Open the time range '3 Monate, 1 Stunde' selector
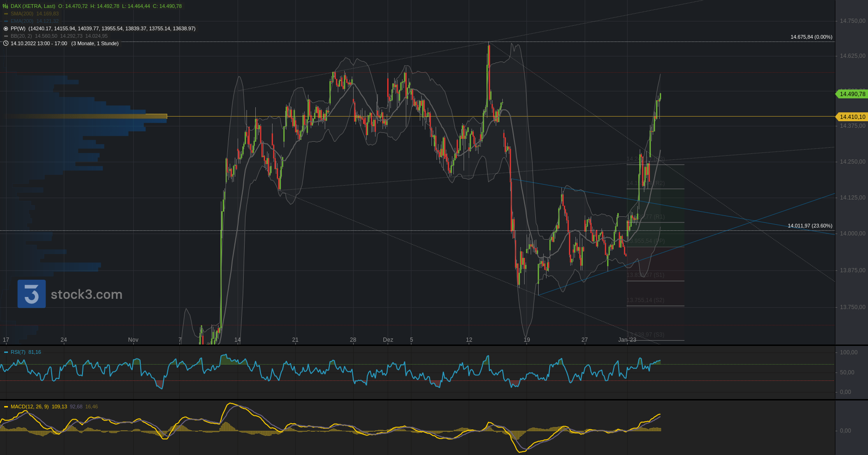Image resolution: width=868 pixels, height=455 pixels. pyautogui.click(x=95, y=43)
